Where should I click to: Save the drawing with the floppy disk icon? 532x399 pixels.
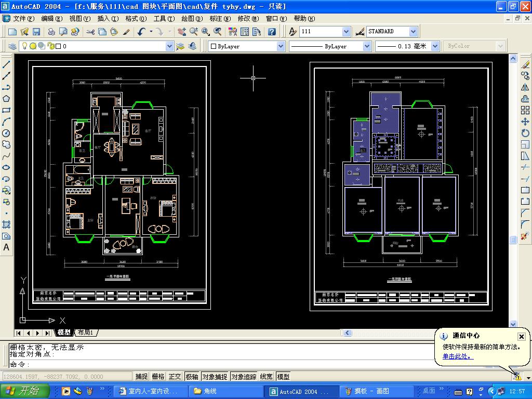pos(36,32)
